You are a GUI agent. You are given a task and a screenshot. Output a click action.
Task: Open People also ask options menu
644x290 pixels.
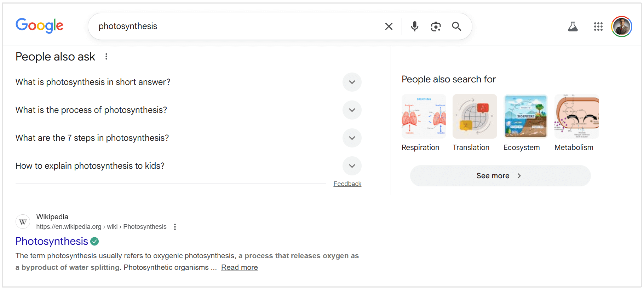tap(106, 57)
